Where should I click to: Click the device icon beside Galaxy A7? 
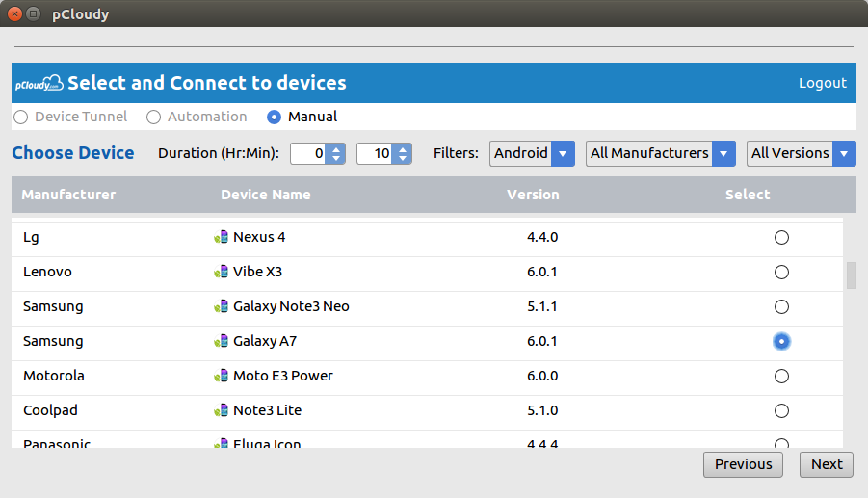click(x=221, y=341)
